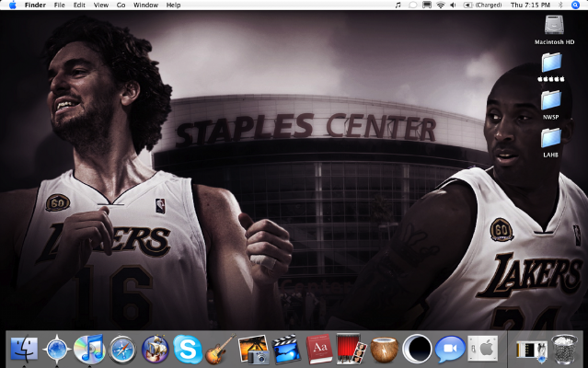588x368 pixels.
Task: Open iMovie clapperboard icon
Action: click(x=285, y=350)
